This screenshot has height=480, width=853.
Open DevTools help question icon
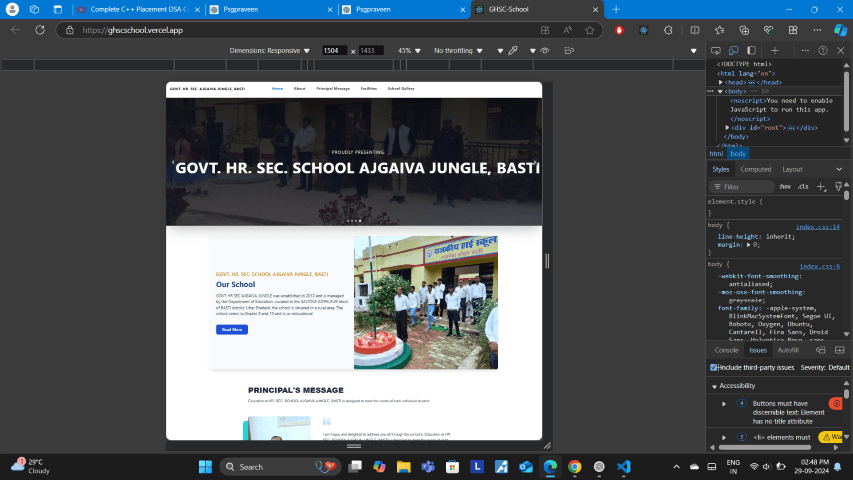point(823,51)
